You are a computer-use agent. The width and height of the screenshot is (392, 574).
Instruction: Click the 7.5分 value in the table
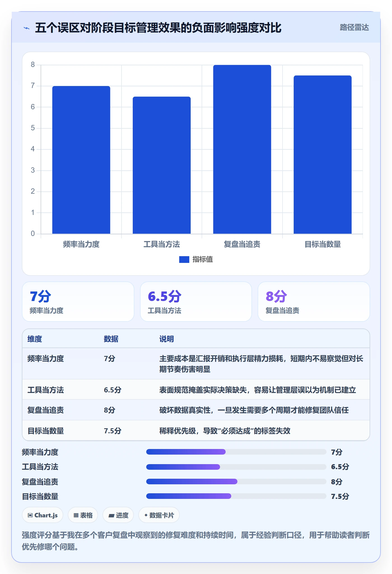pos(113,431)
